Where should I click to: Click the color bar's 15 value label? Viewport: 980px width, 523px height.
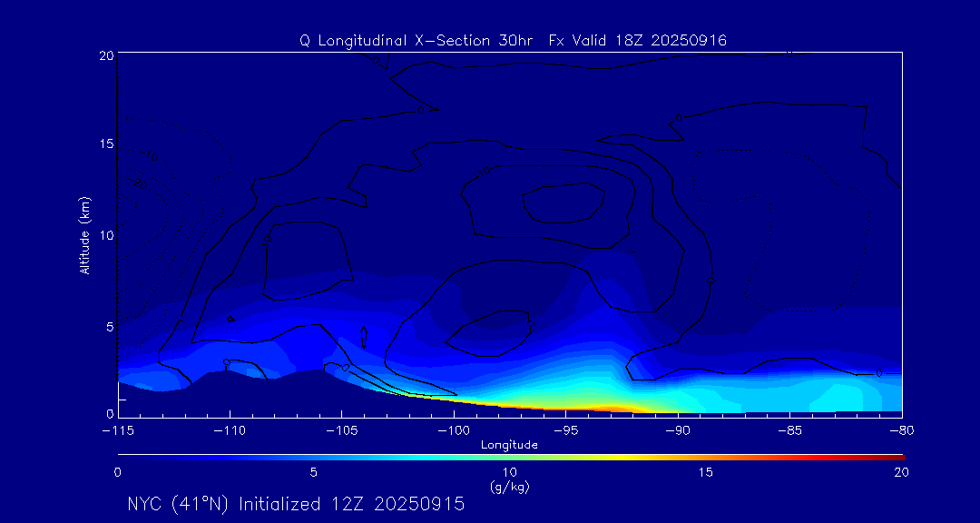point(705,472)
